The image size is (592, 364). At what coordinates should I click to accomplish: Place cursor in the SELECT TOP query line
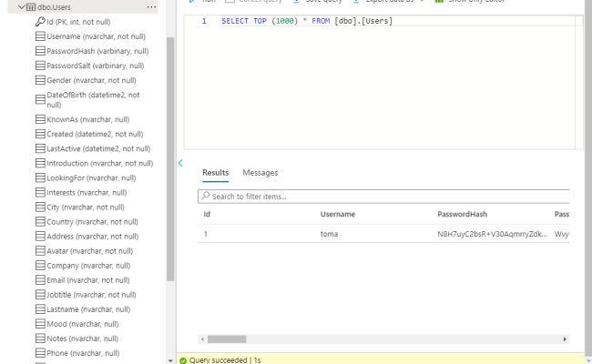[307, 21]
